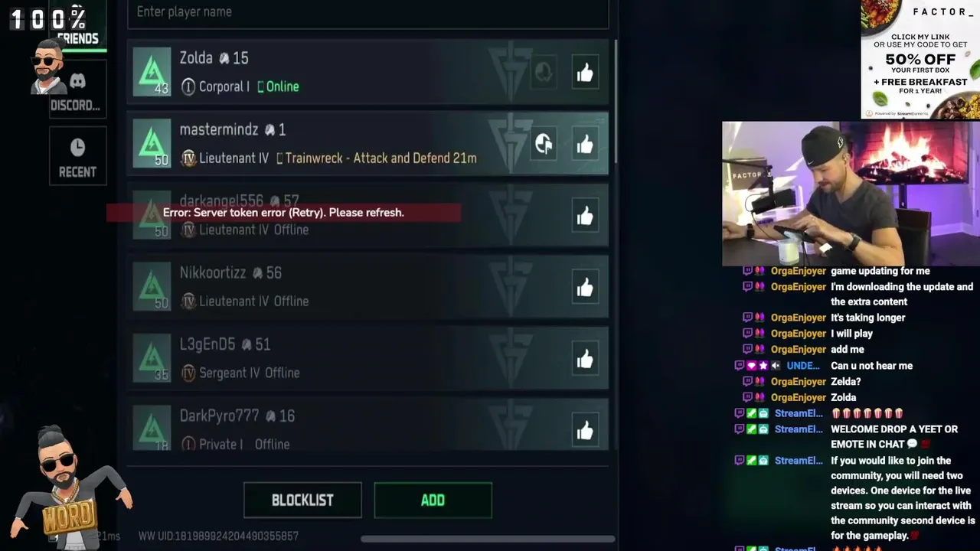
Task: Click the thumbs-up for darkangel556
Action: [585, 217]
